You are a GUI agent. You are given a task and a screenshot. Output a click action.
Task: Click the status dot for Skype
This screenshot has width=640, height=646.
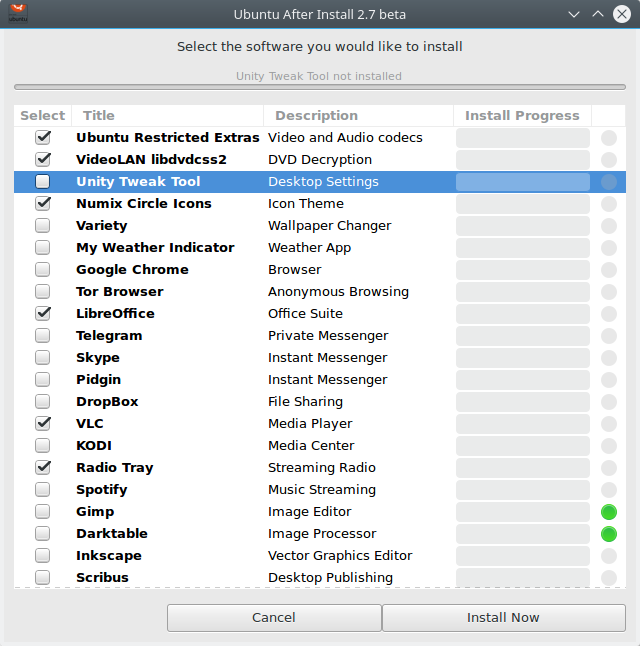coord(609,358)
